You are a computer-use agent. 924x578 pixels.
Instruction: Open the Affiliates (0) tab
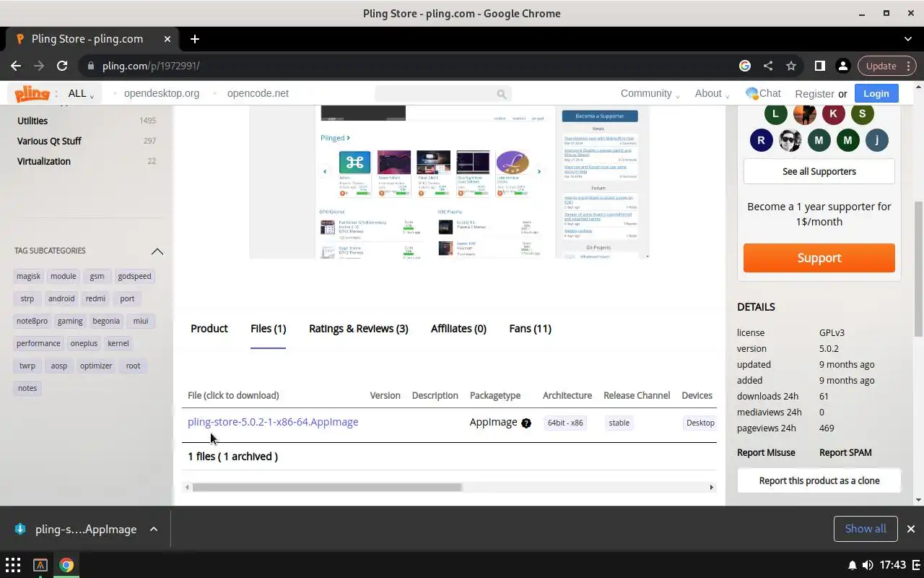click(458, 328)
